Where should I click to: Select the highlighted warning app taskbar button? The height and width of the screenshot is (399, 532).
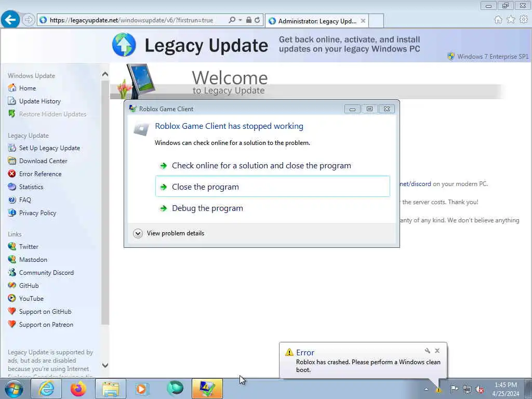(207, 389)
